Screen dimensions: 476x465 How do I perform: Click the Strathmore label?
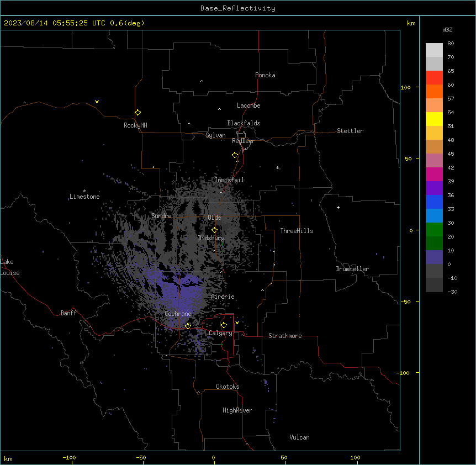point(285,336)
